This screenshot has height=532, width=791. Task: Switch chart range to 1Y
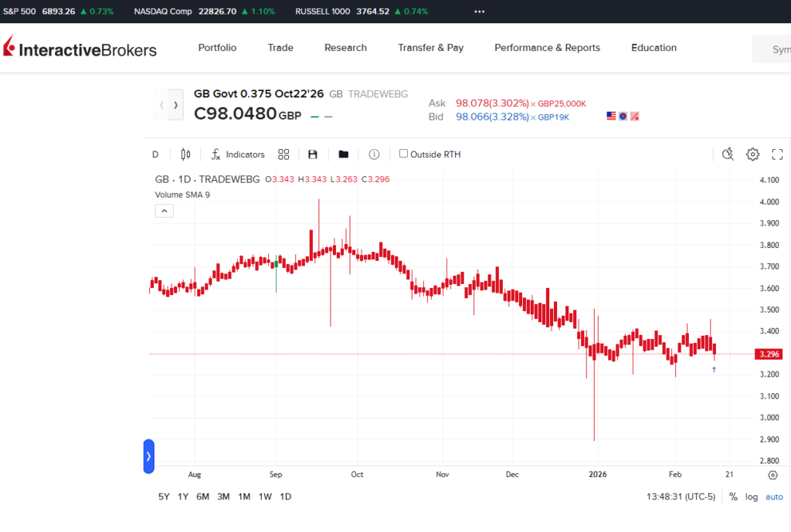(182, 496)
